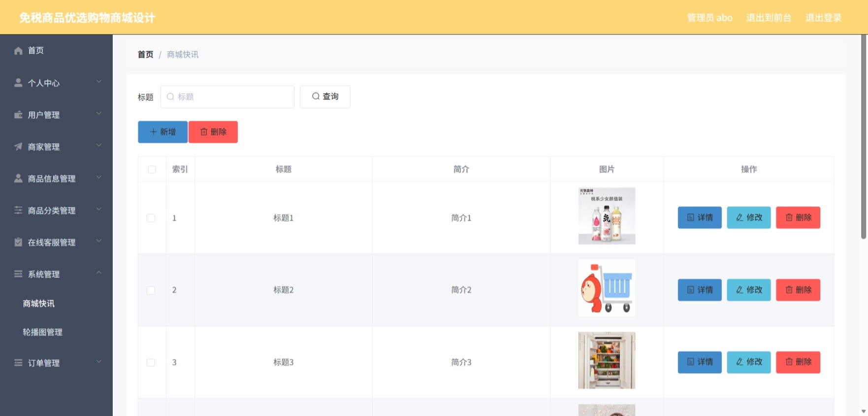
Task: Click trash icon on 删除 for 标题3
Action: [789, 362]
